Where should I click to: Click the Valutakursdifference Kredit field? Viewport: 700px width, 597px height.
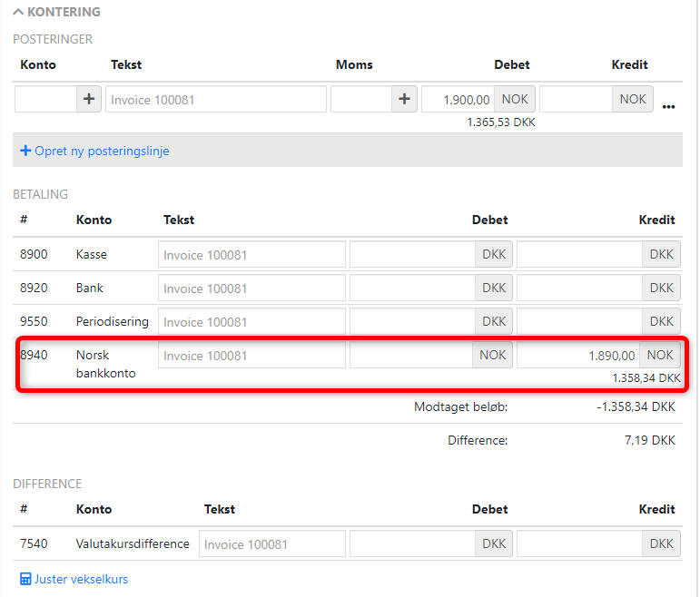(x=579, y=544)
